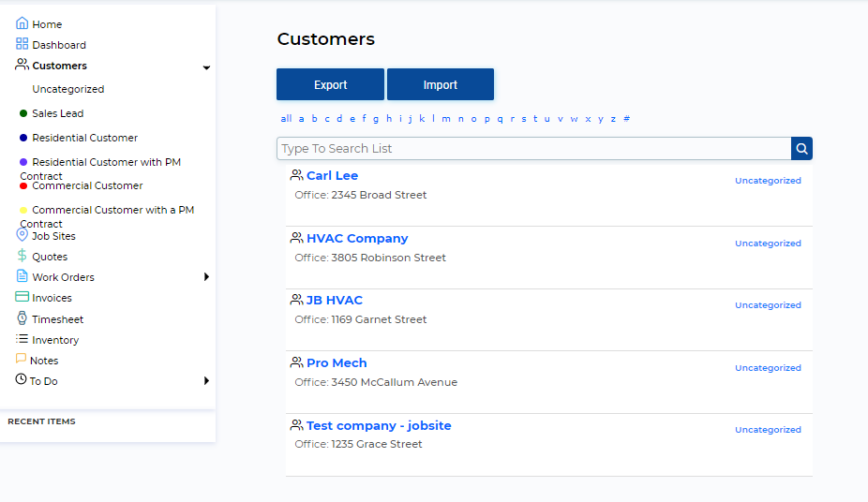Click the Invoices card icon

click(x=22, y=296)
